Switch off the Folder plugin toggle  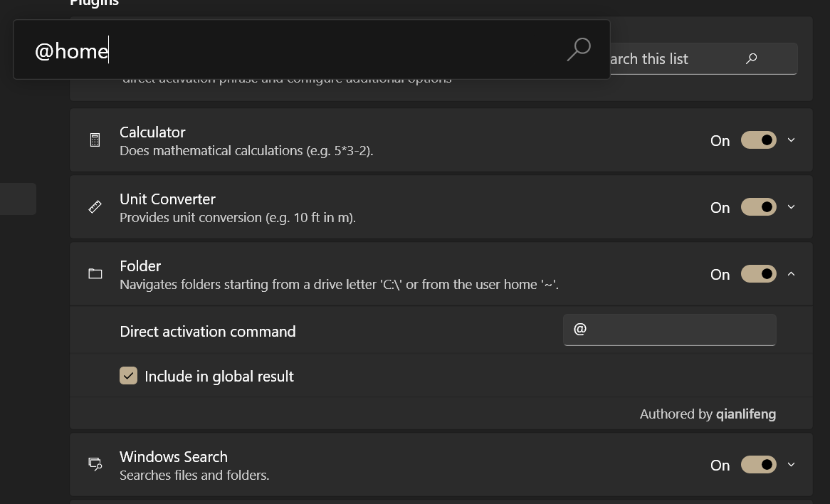[x=759, y=273]
